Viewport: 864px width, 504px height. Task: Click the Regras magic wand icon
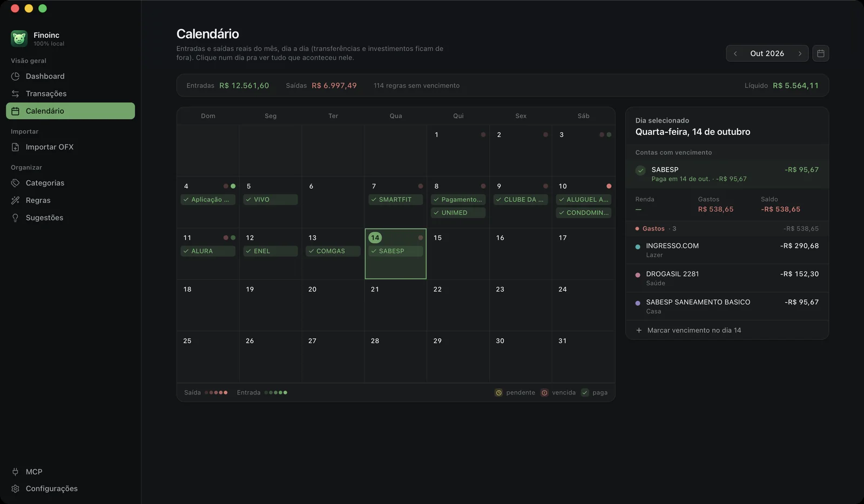click(15, 200)
